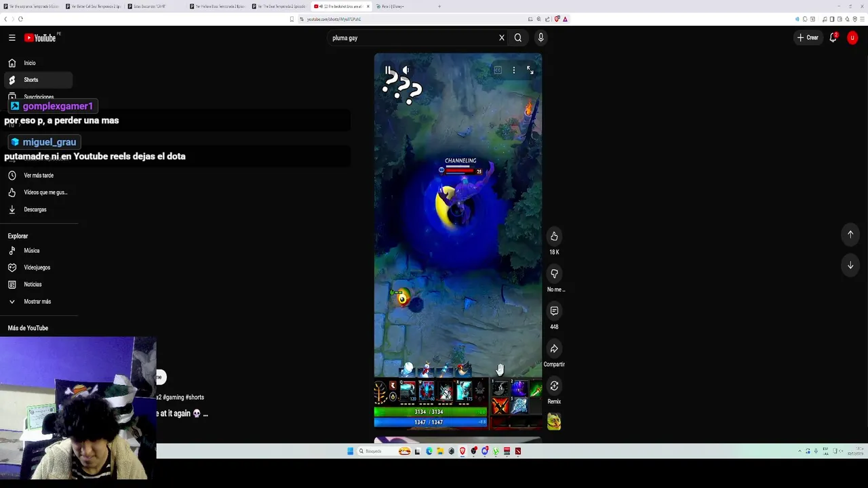The height and width of the screenshot is (488, 868).
Task: Go back in the browser
Action: (5, 19)
